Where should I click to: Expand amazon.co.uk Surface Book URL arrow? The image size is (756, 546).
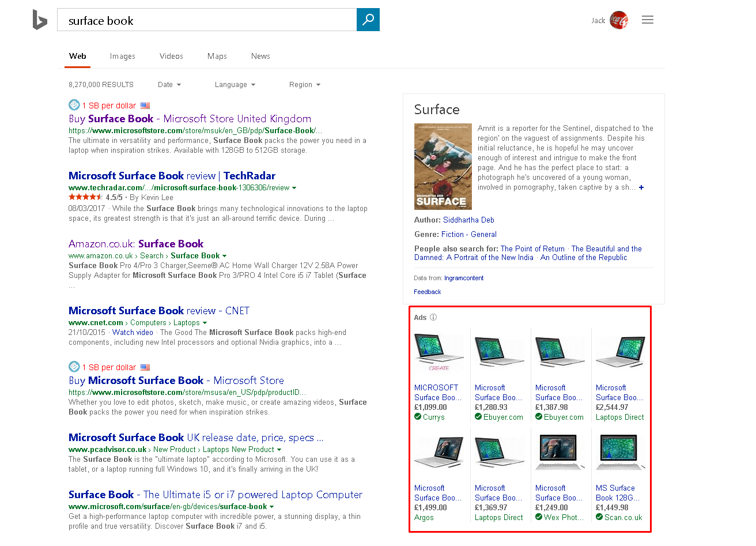224,256
